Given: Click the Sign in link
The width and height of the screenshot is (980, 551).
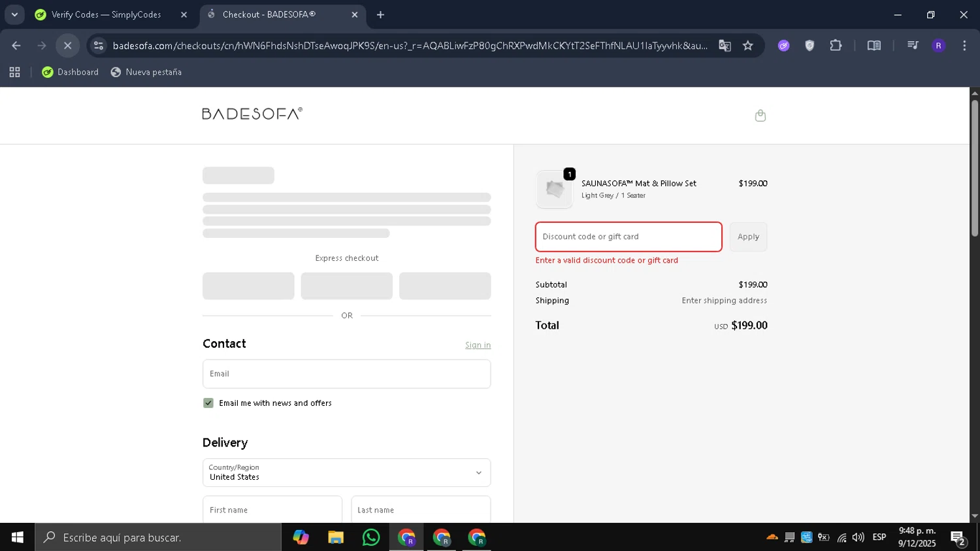Looking at the screenshot, I should 478,345.
